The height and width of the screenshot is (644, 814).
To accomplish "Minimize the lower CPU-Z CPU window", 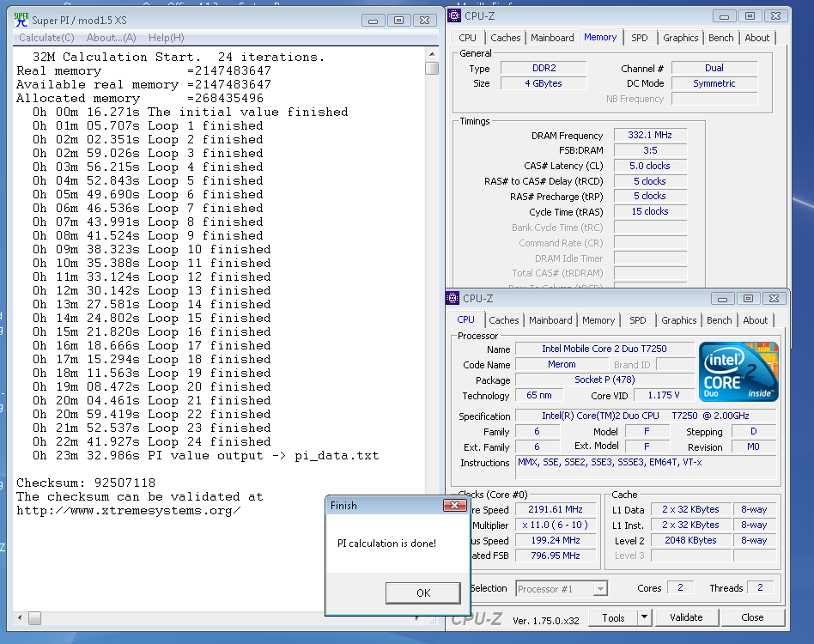I will point(722,299).
